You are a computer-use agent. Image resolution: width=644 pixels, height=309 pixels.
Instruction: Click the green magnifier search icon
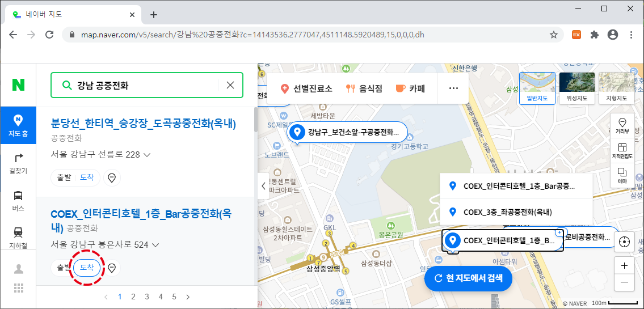(66, 85)
